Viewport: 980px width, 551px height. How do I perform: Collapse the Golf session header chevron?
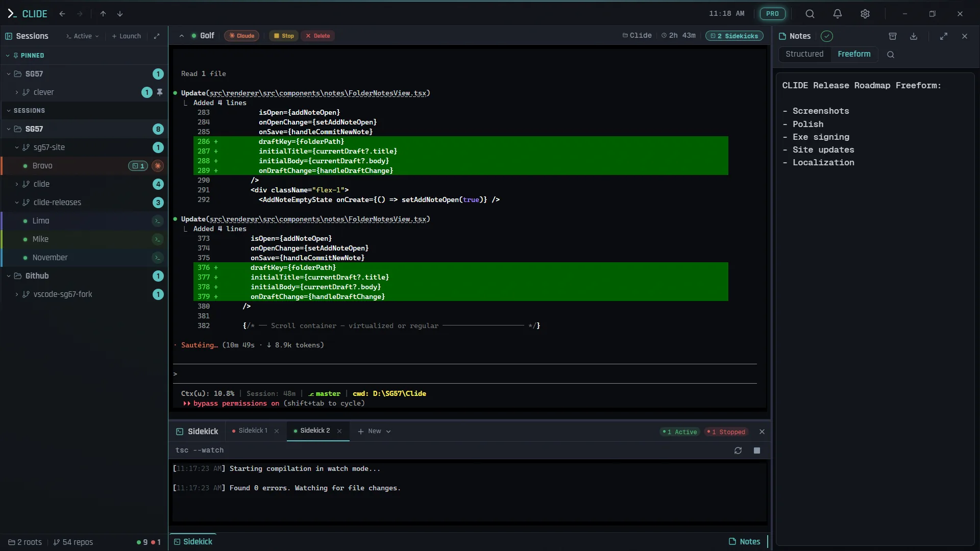click(181, 36)
